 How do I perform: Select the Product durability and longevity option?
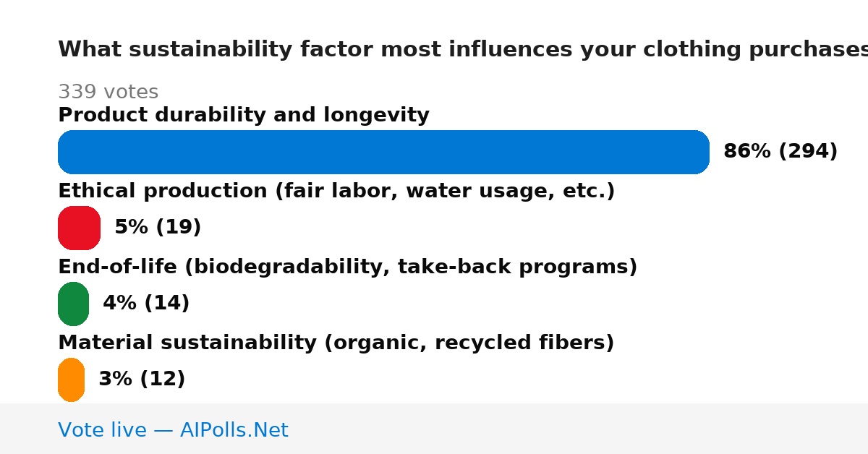[244, 116]
